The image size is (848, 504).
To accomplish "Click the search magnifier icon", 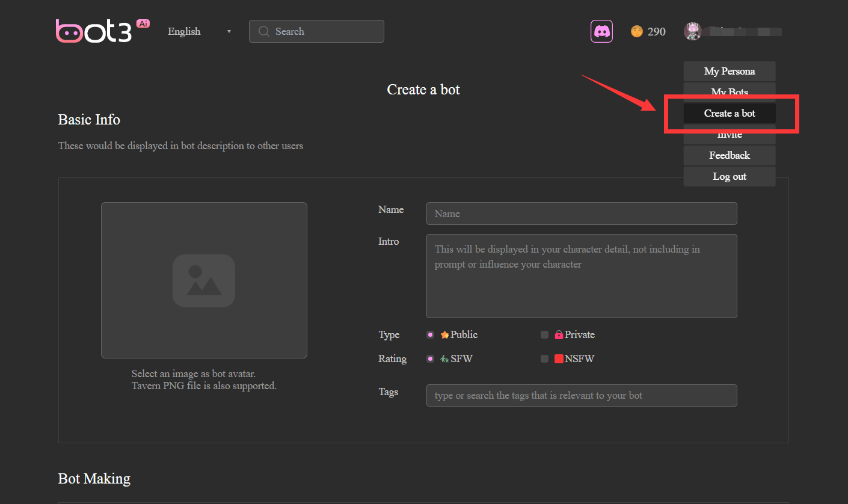I will (263, 31).
